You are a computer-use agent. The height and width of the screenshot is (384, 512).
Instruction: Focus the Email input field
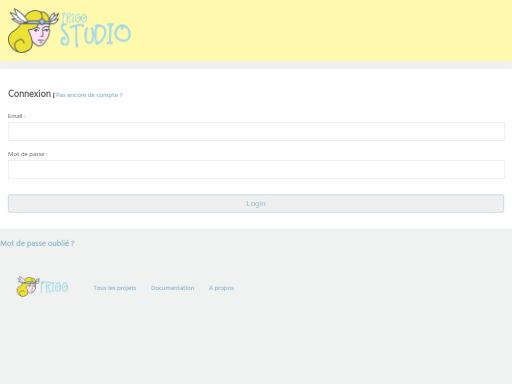[x=256, y=131]
